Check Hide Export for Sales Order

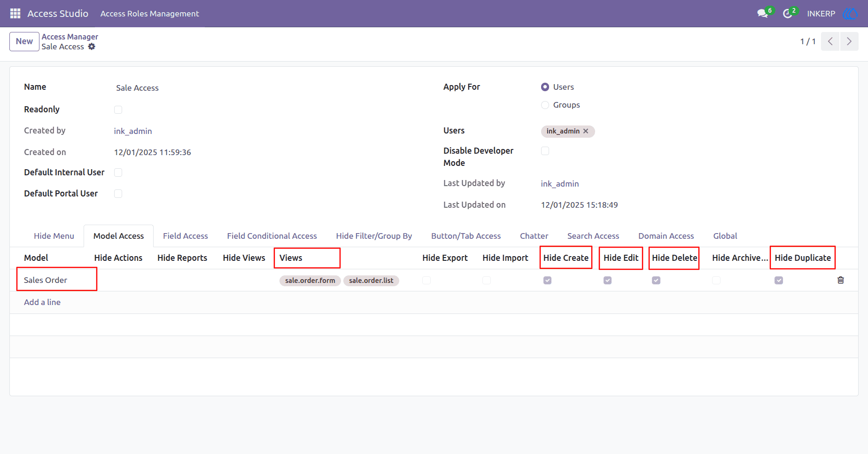point(426,280)
